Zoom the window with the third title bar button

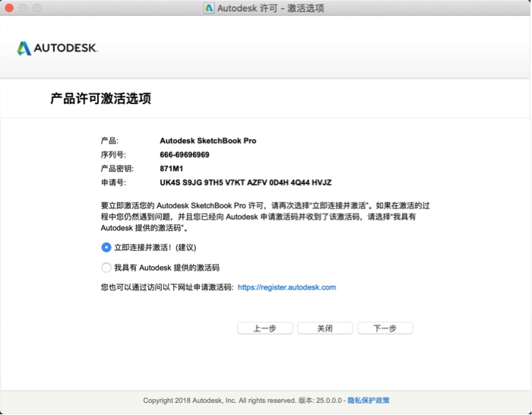point(36,8)
